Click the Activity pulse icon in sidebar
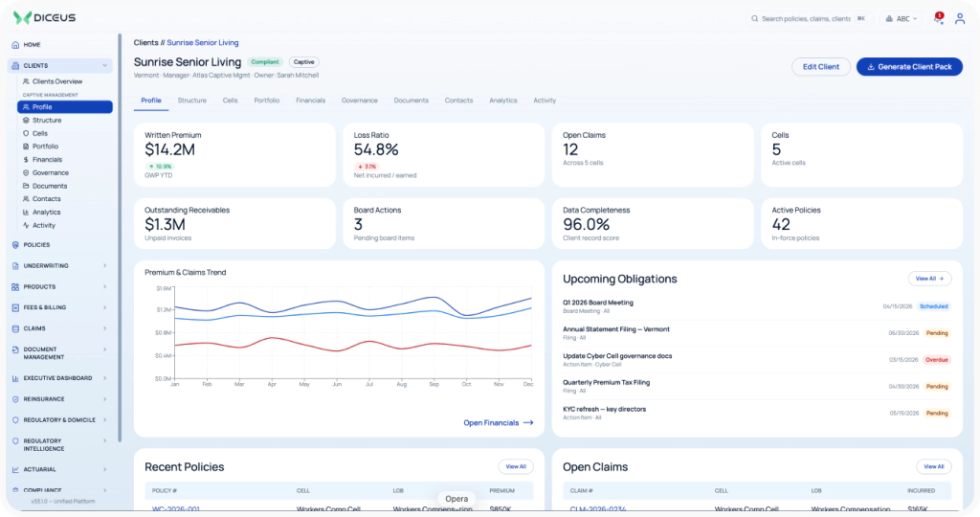 [26, 225]
